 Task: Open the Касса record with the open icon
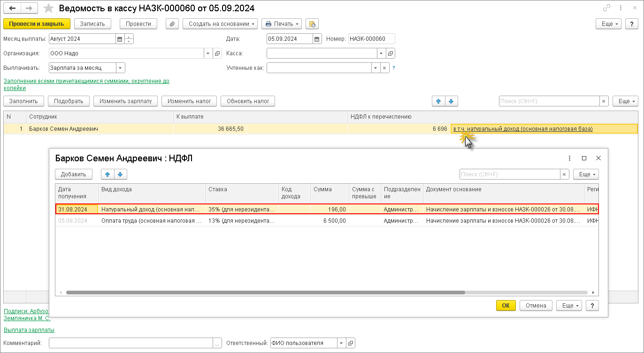coord(390,53)
